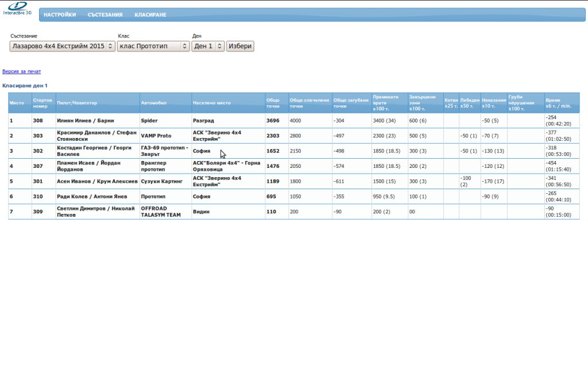Click time value -254 (00:42:20)

[x=558, y=121]
